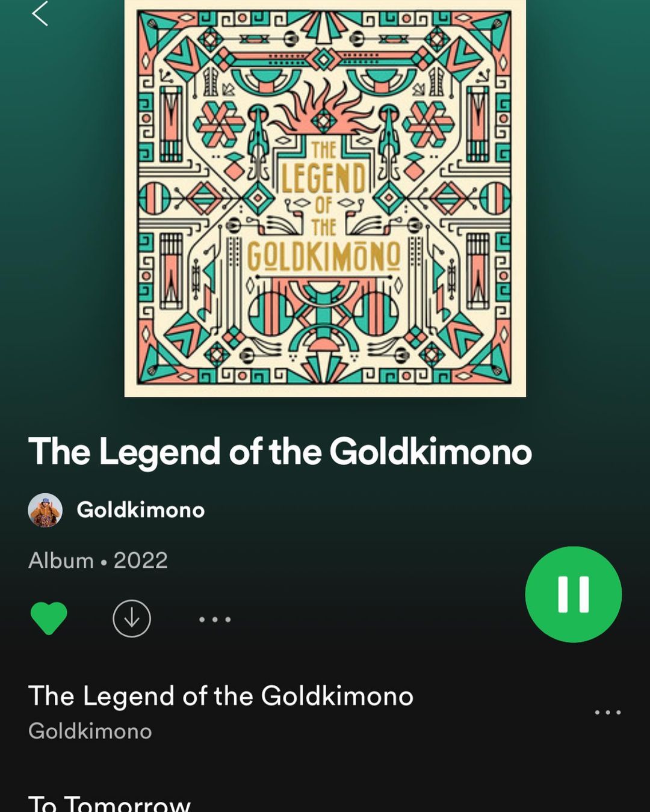Screen dimensions: 650x812
Task: Tap the Goldkimono artist avatar
Action: coord(45,510)
